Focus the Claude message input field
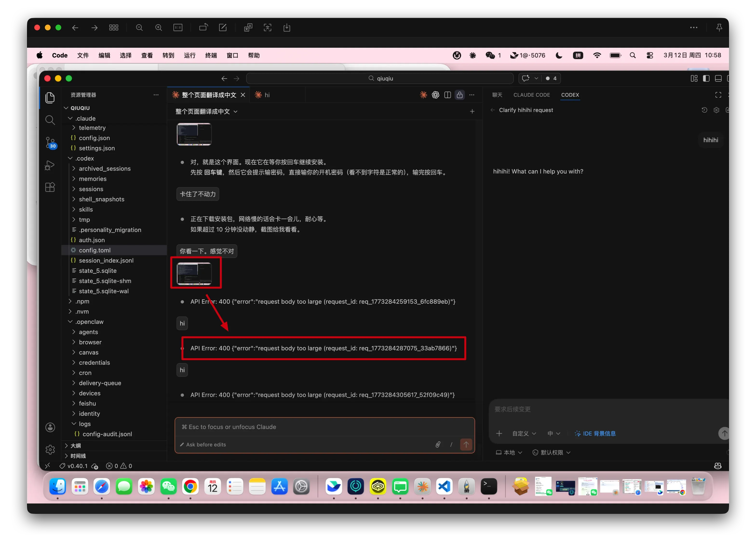Screen dimensions: 756x550 [324, 427]
